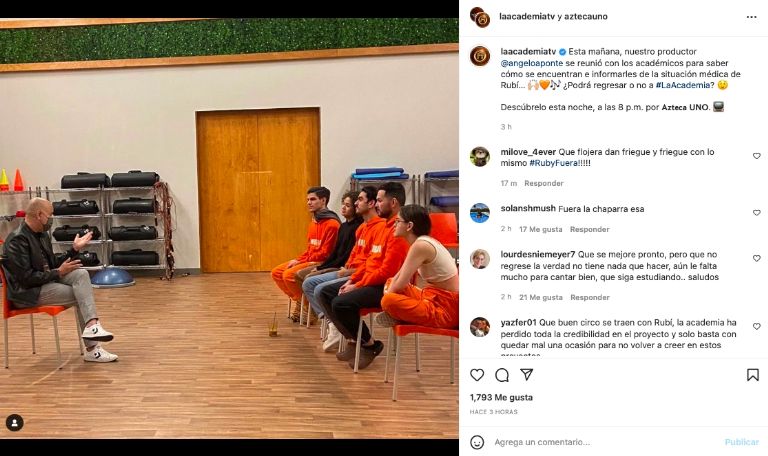Image resolution: width=768 pixels, height=456 pixels.
Task: Like the post with the heart icon
Action: [477, 375]
